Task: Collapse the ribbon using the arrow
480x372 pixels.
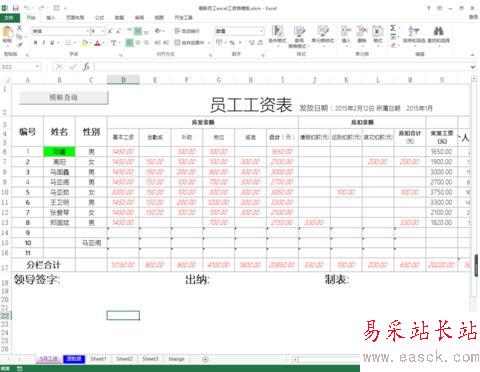Action: pos(473,55)
